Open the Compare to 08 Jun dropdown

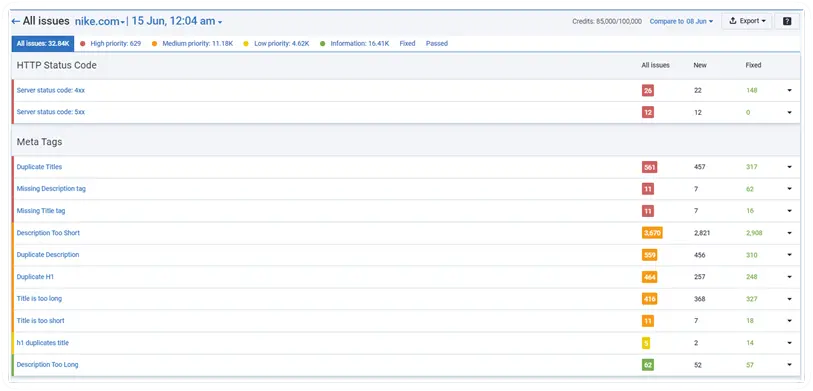tap(681, 21)
